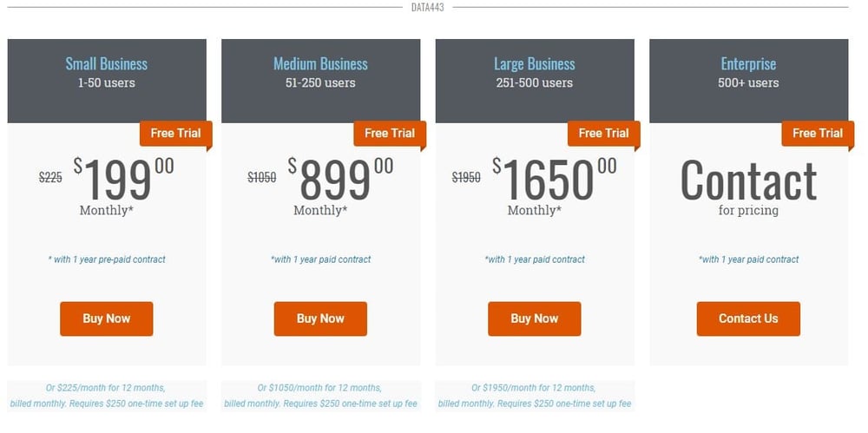This screenshot has height=433, width=868.
Task: Click Free Trial ribbon on Small Business
Action: 175,134
